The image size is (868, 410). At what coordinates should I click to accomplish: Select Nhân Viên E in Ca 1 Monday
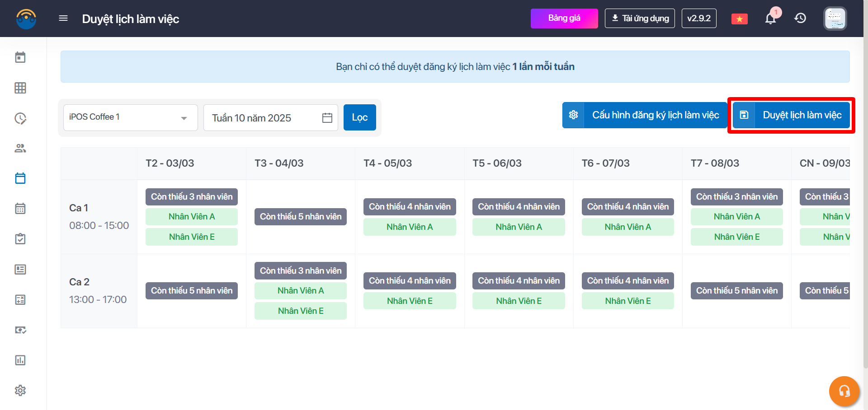[x=192, y=237]
